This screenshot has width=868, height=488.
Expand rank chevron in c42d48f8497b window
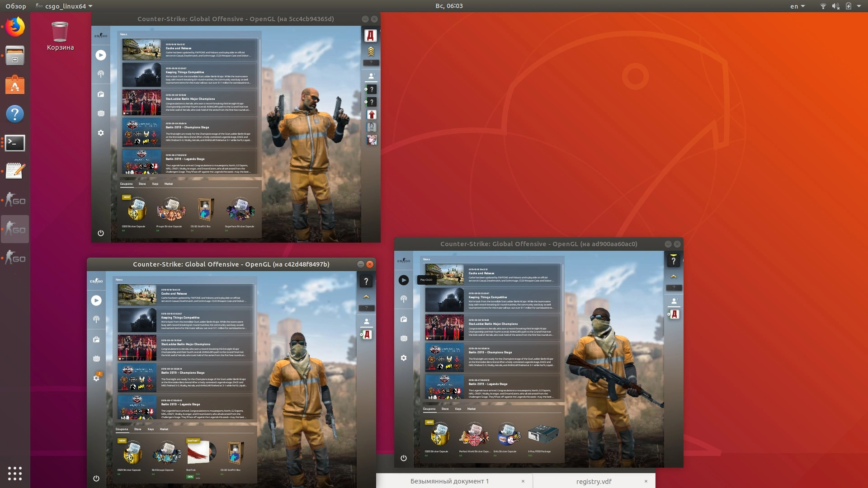[x=366, y=297]
